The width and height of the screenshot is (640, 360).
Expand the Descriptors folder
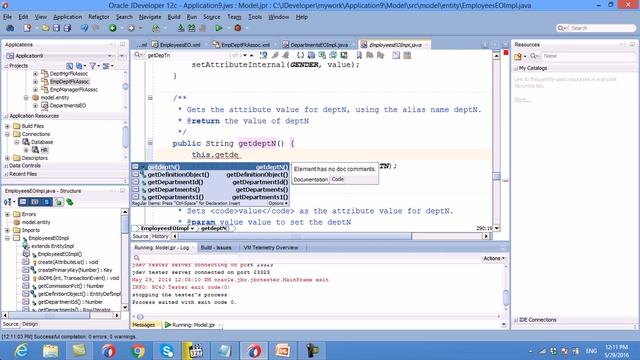pos(7,158)
